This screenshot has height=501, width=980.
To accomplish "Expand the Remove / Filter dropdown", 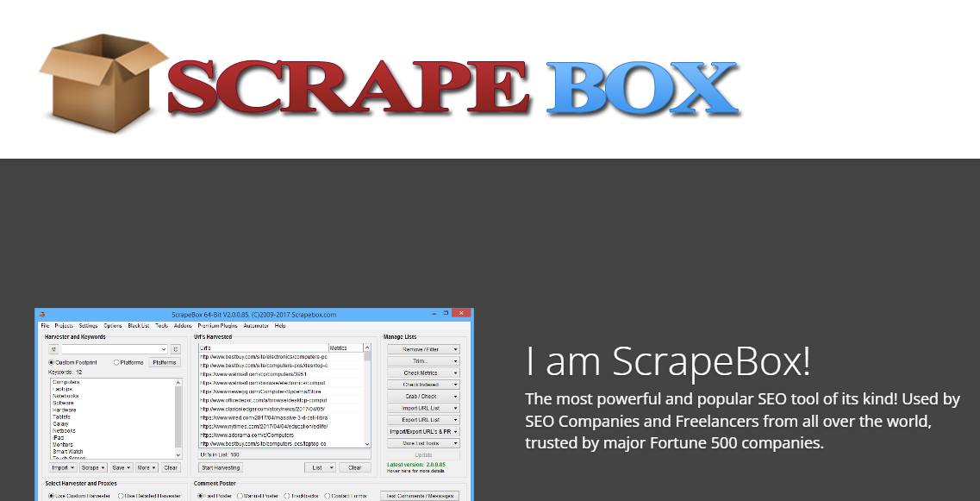I will [x=423, y=349].
